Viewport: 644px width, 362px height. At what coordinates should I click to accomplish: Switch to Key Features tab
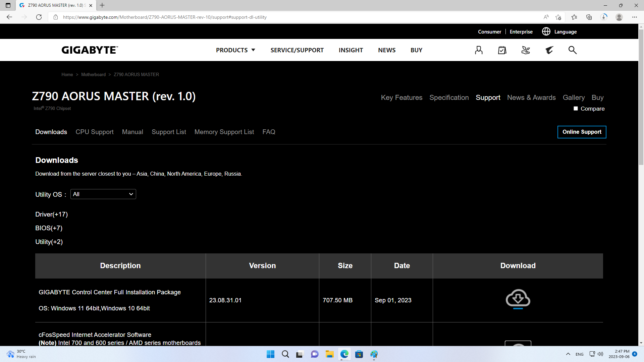(x=401, y=98)
